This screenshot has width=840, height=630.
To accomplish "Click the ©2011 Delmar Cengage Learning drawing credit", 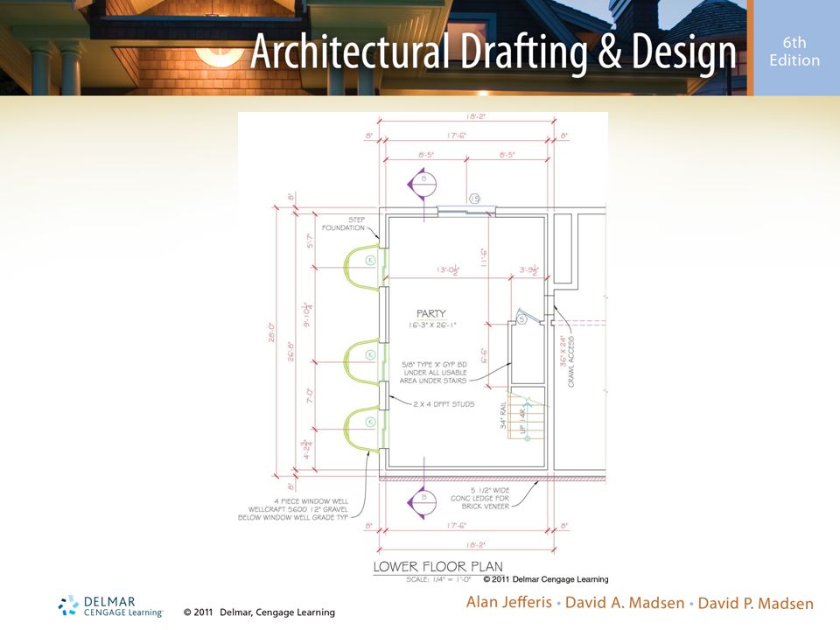I will coord(546,579).
